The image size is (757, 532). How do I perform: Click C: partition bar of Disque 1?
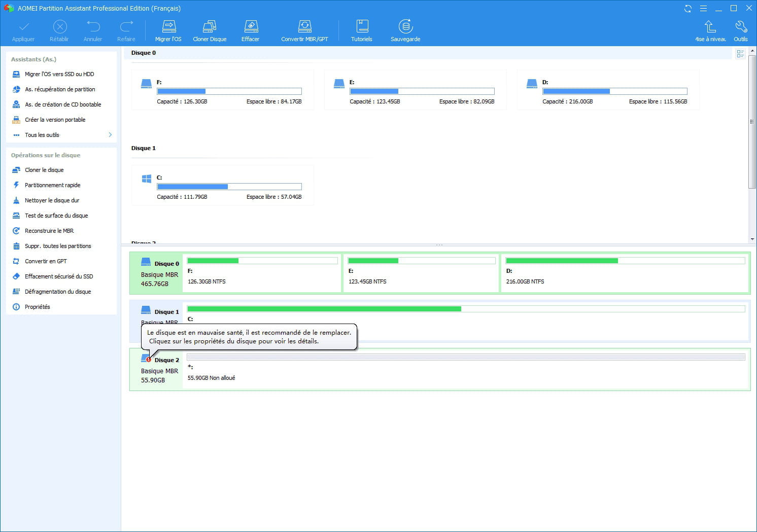point(466,309)
